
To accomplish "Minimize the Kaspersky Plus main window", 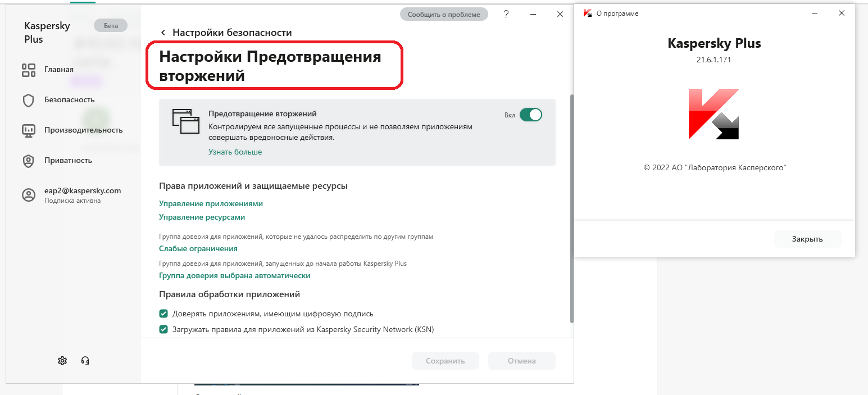I will 533,14.
